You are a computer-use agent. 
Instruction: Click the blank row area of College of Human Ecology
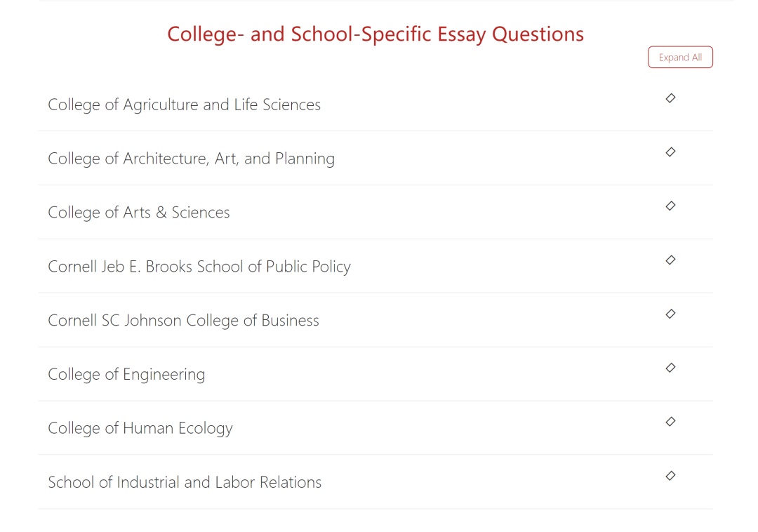click(435, 428)
